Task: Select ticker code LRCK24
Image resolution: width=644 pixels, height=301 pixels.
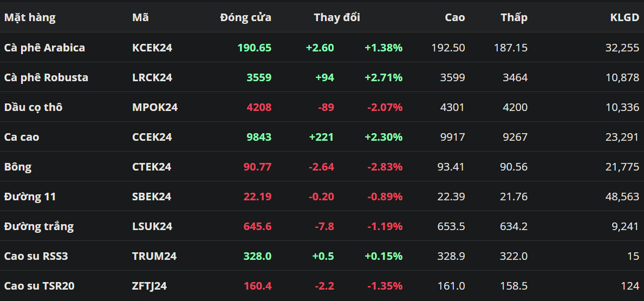Action: (x=152, y=77)
